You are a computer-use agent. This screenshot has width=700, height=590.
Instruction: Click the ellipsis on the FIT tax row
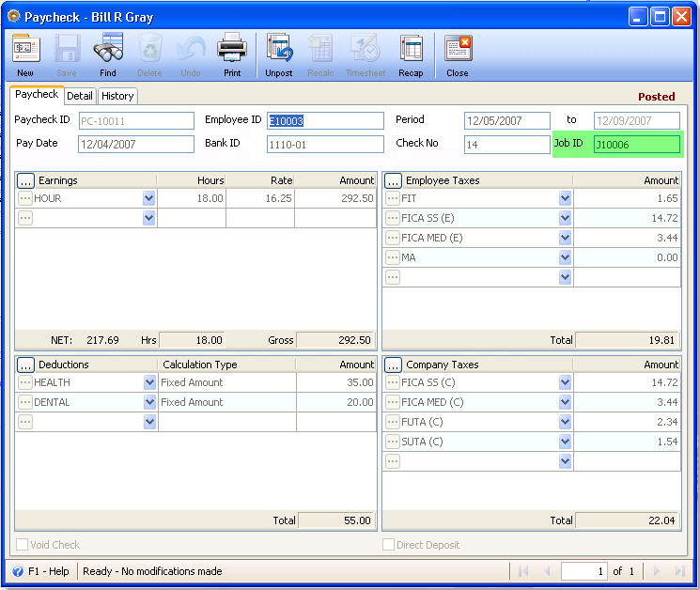(x=393, y=198)
